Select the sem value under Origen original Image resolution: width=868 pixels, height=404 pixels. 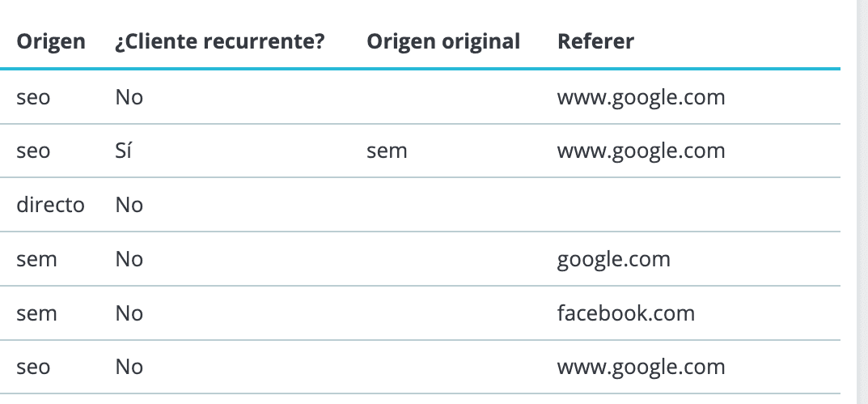tap(387, 151)
